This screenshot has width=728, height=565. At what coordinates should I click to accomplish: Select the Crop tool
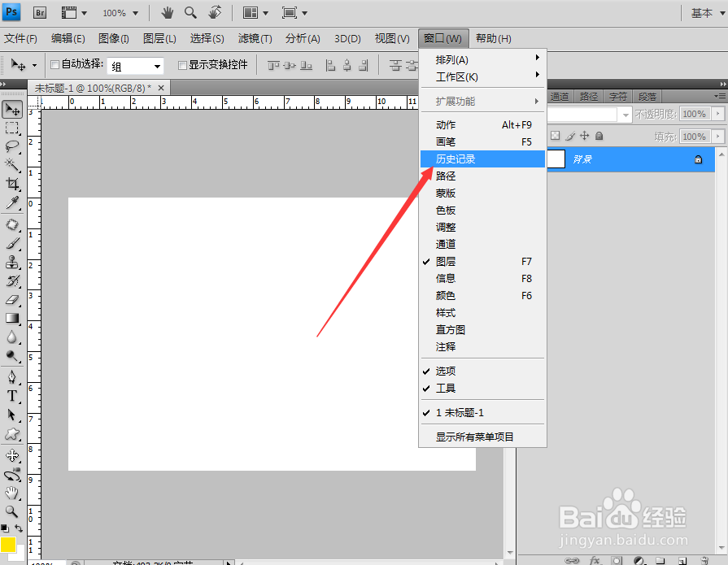point(12,185)
